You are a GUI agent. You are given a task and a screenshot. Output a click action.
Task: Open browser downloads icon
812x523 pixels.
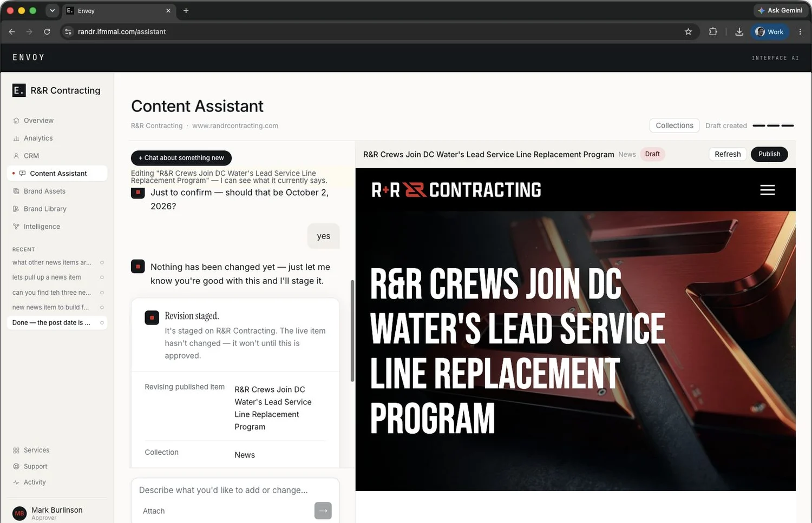click(739, 32)
